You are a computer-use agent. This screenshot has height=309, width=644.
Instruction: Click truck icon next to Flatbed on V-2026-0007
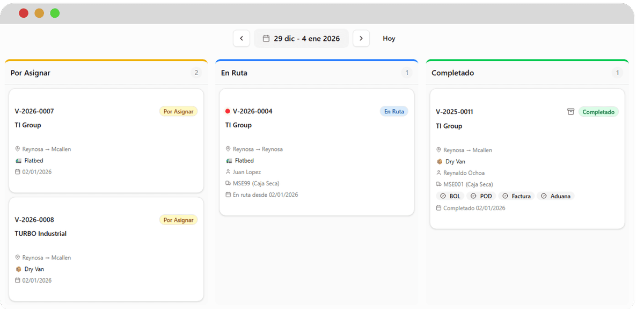pos(18,161)
